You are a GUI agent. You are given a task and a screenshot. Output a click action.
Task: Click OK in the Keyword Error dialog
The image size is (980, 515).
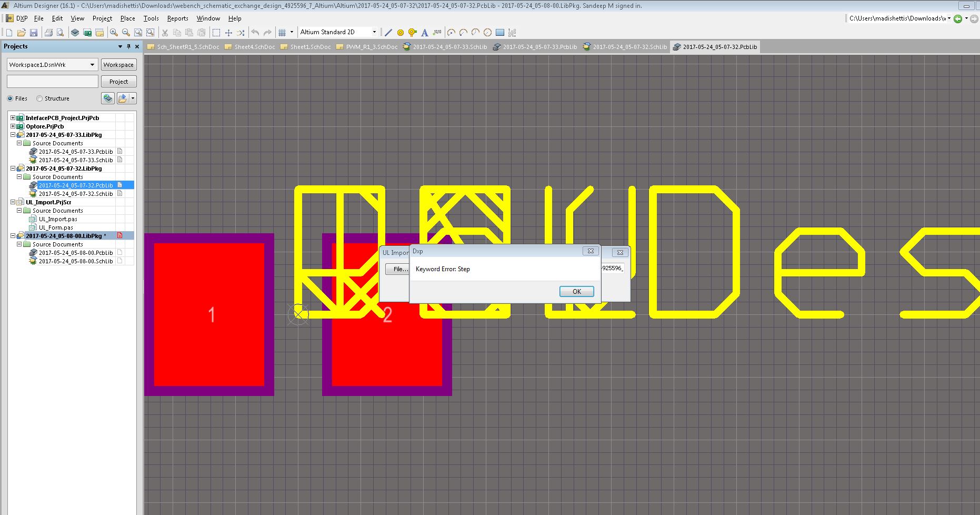tap(576, 292)
